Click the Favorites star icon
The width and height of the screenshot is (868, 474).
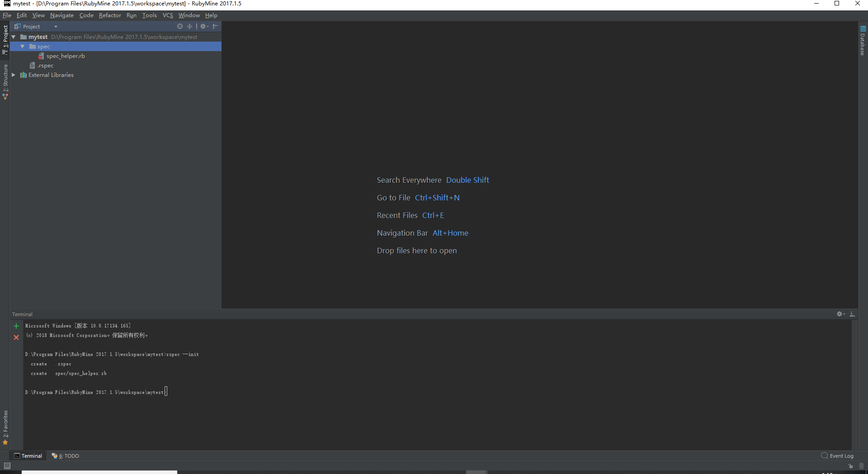[5, 442]
